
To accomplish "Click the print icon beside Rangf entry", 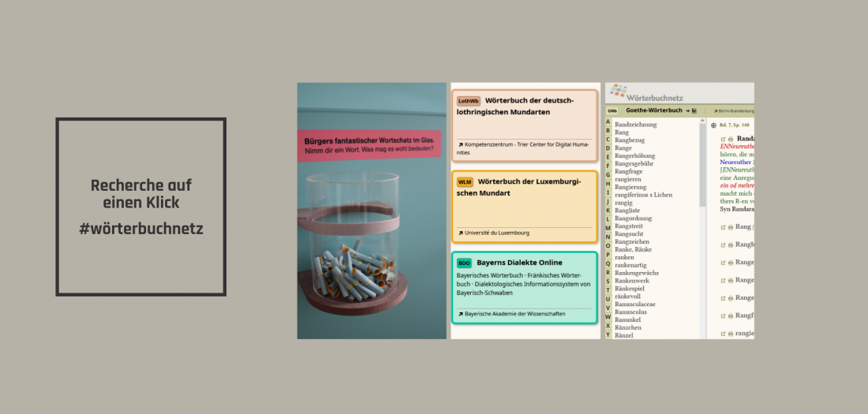I will click(x=730, y=316).
